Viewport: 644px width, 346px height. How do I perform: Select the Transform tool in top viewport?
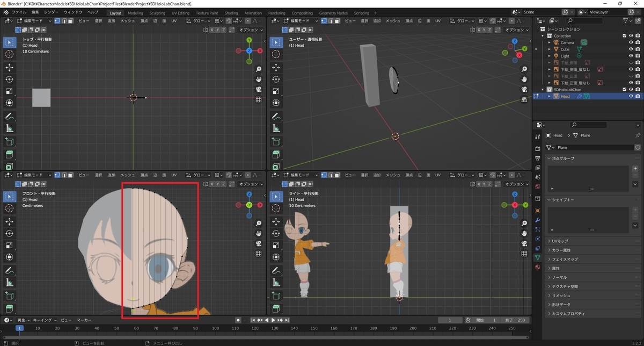pyautogui.click(x=10, y=103)
